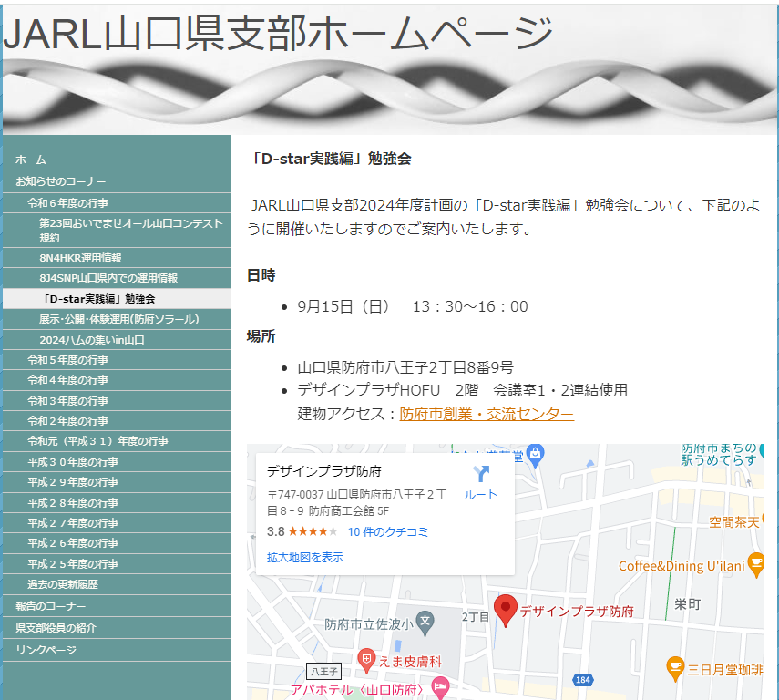Image resolution: width=779 pixels, height=700 pixels.
Task: Click the route 184 road badge
Action: [583, 680]
